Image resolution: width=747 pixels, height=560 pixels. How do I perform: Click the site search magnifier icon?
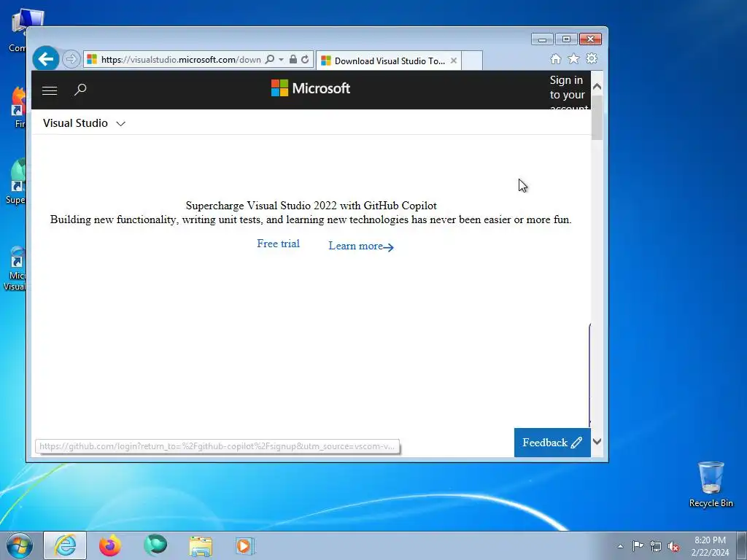80,90
